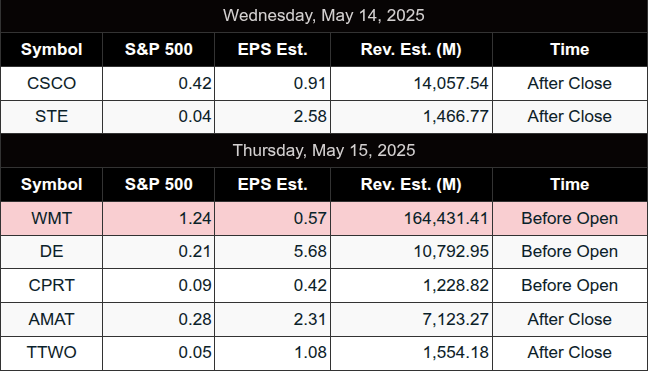Click the Thursday, May 15, 2025 date header
Viewport: 650px width, 371px height.
point(324,150)
